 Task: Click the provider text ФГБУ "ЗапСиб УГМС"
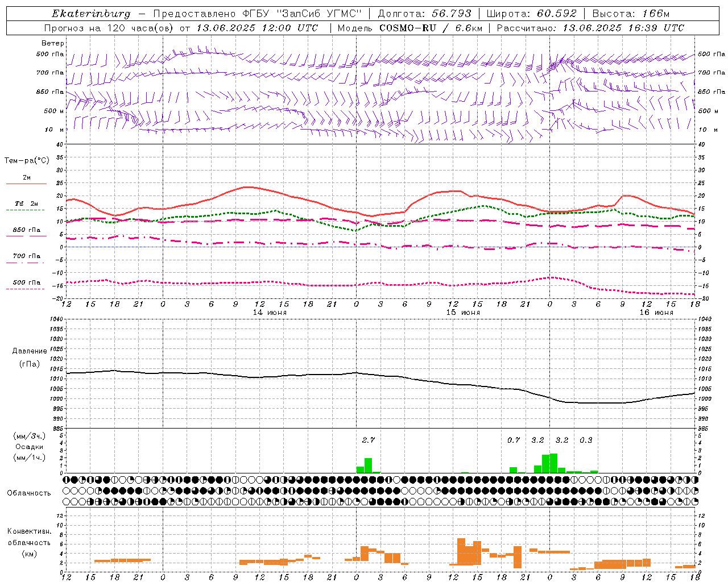(x=302, y=14)
